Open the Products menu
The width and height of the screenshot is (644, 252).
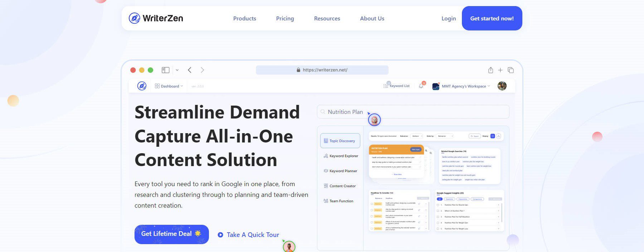244,19
